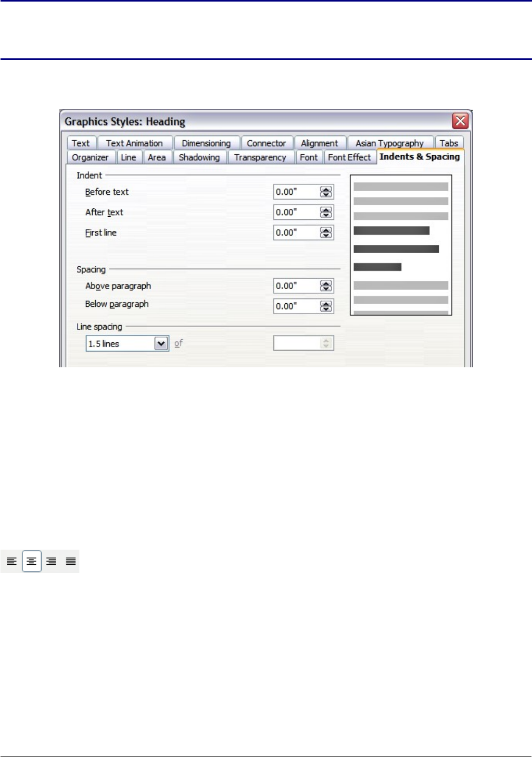The height and width of the screenshot is (757, 532).
Task: Open the Transparency tab
Action: (260, 157)
